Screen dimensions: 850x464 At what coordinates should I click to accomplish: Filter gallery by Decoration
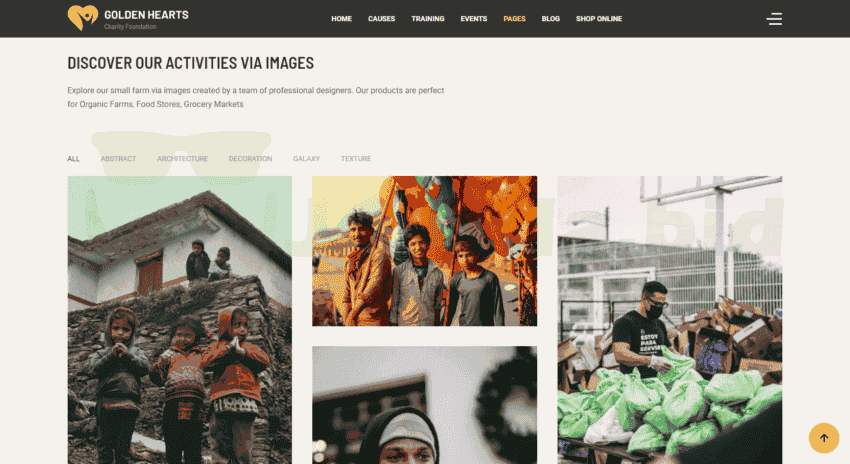250,159
